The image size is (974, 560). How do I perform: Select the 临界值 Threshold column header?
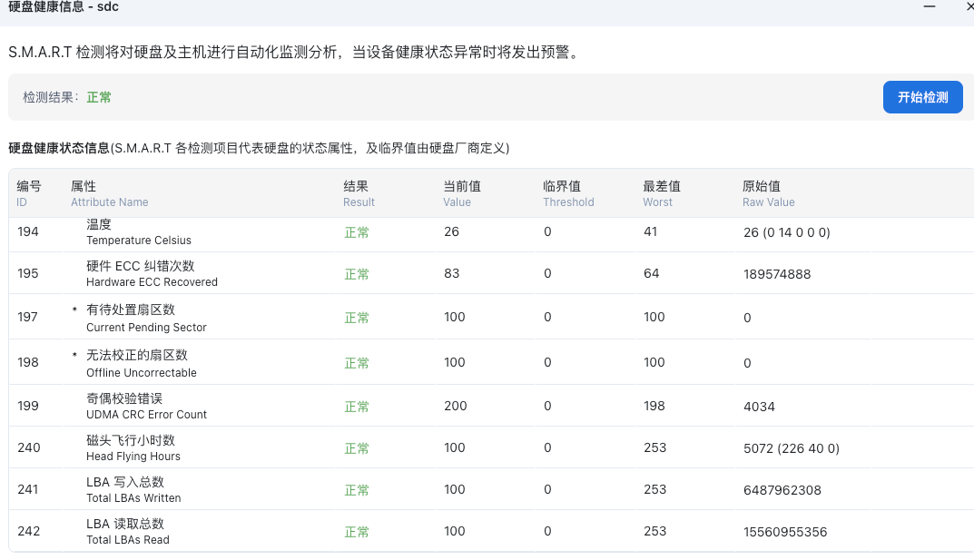click(x=568, y=193)
